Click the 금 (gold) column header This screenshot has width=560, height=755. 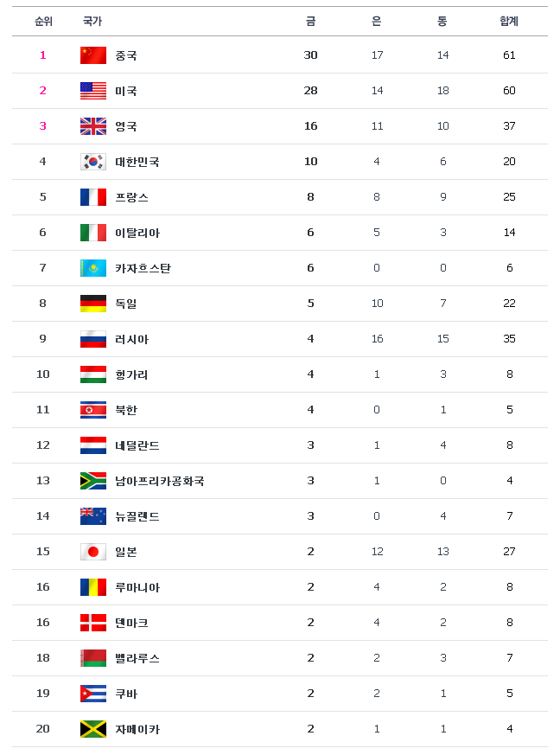tap(311, 21)
